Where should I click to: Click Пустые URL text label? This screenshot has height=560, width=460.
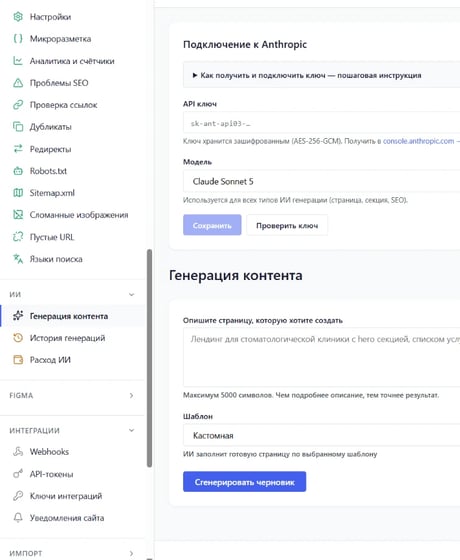pyautogui.click(x=52, y=237)
